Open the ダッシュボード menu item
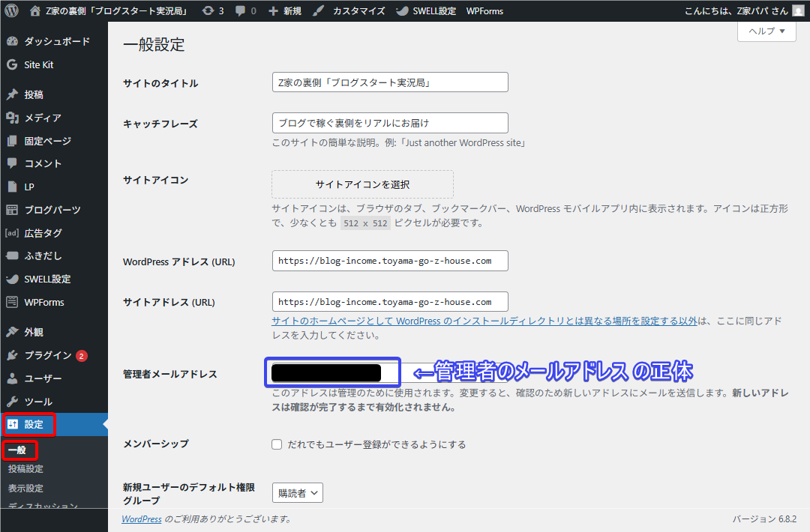 click(x=56, y=41)
